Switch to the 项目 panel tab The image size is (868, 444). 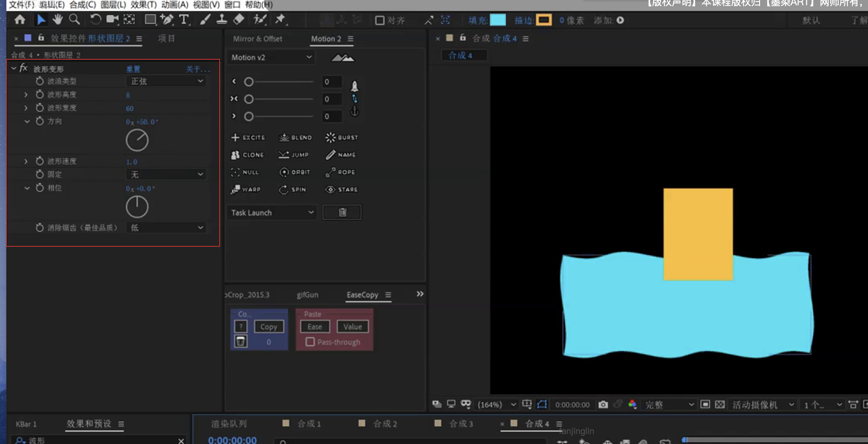166,38
